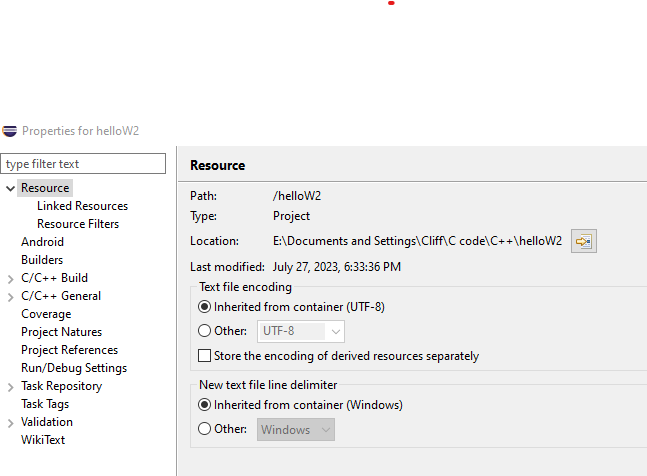The width and height of the screenshot is (647, 476).
Task: Select Android in the properties tree
Action: tap(43, 242)
